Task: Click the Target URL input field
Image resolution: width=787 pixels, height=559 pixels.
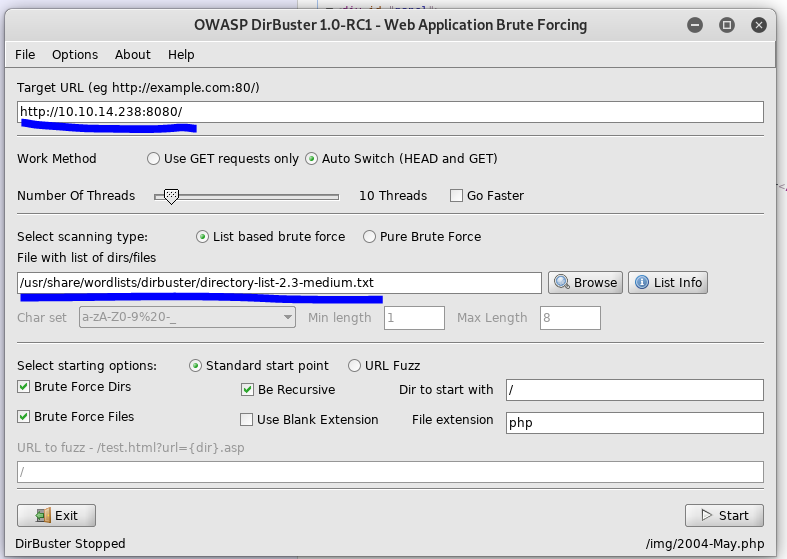Action: [x=390, y=112]
